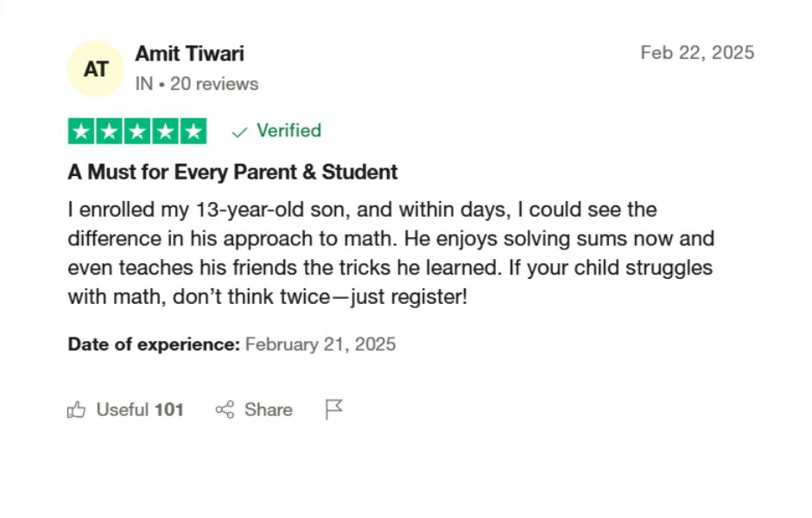Image resolution: width=812 pixels, height=518 pixels.
Task: Open reviewer Amit Tiwari's profile name
Action: 189,54
